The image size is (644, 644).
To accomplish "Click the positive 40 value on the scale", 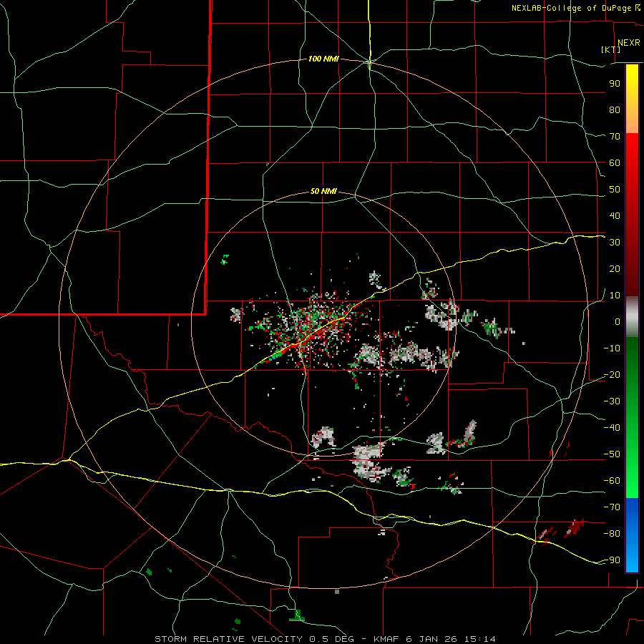I will [x=615, y=216].
